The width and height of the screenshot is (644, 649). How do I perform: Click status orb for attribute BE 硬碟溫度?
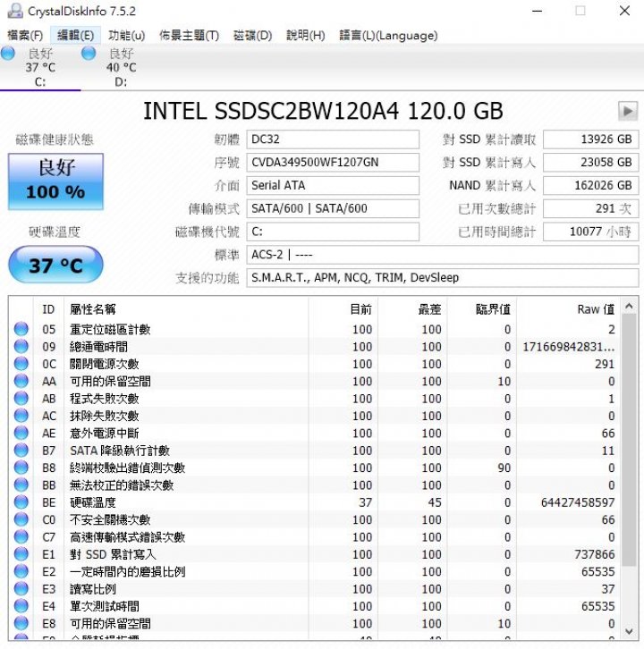[x=21, y=502]
